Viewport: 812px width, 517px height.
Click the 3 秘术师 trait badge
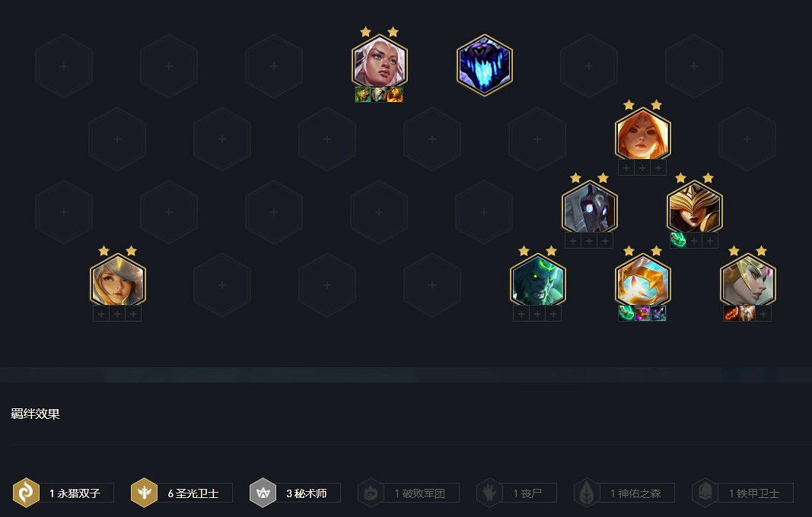point(295,493)
